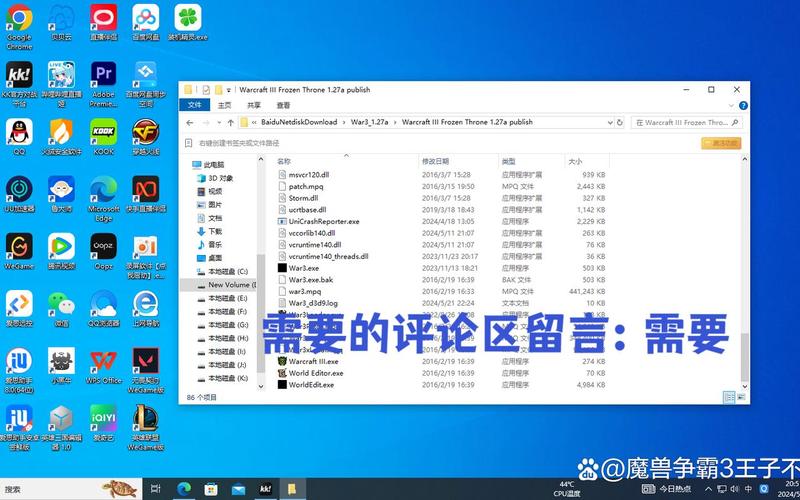Click the yellow button beside bookmark bar
The image size is (800, 500).
[x=721, y=143]
